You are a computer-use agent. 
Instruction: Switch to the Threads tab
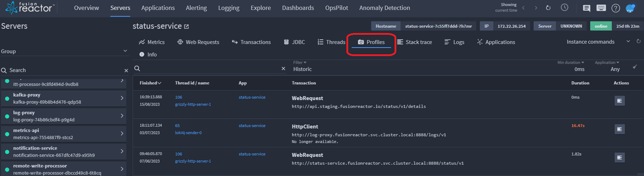pyautogui.click(x=332, y=42)
